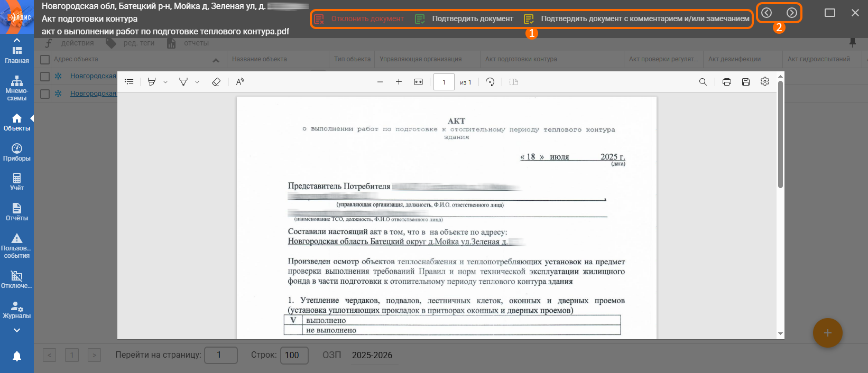Click the orange plus add button
The image size is (868, 373).
click(x=827, y=333)
